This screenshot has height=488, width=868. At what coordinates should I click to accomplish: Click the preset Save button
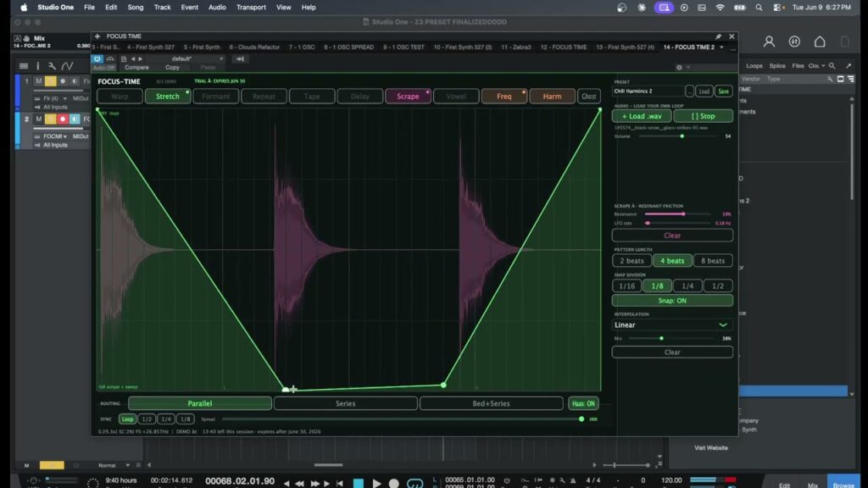coord(723,91)
